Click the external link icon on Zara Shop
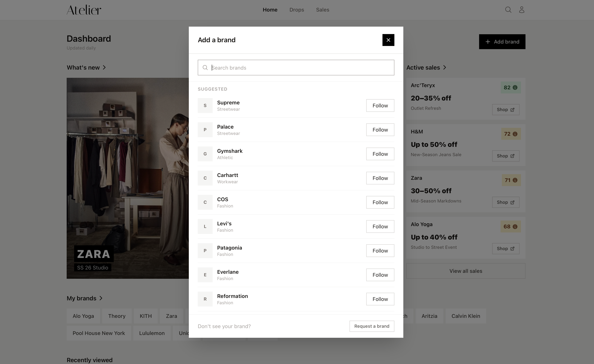Viewport: 594px width, 364px height. click(x=512, y=202)
